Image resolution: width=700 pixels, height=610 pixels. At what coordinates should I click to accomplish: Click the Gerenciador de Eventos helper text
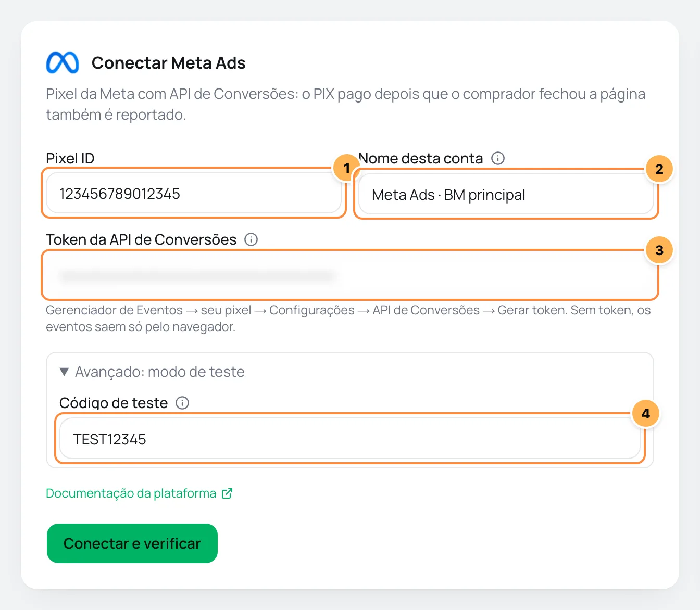348,319
